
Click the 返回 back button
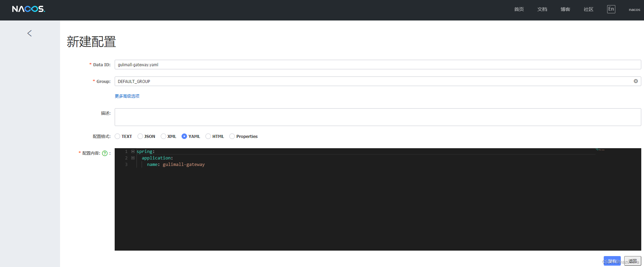(633, 261)
